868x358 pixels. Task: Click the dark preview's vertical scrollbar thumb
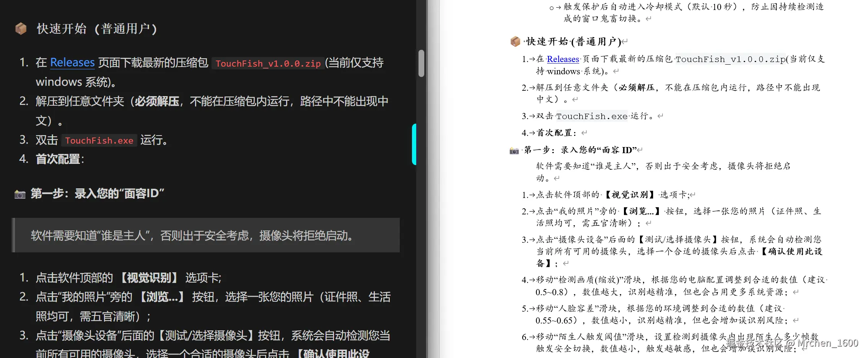tap(421, 64)
